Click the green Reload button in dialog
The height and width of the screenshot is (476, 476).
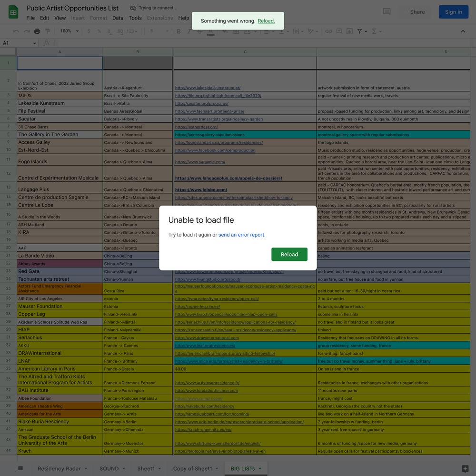coord(289,254)
